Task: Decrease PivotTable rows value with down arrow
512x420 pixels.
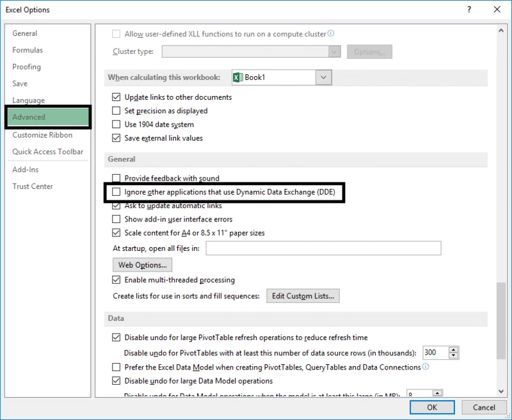Action: [453, 356]
